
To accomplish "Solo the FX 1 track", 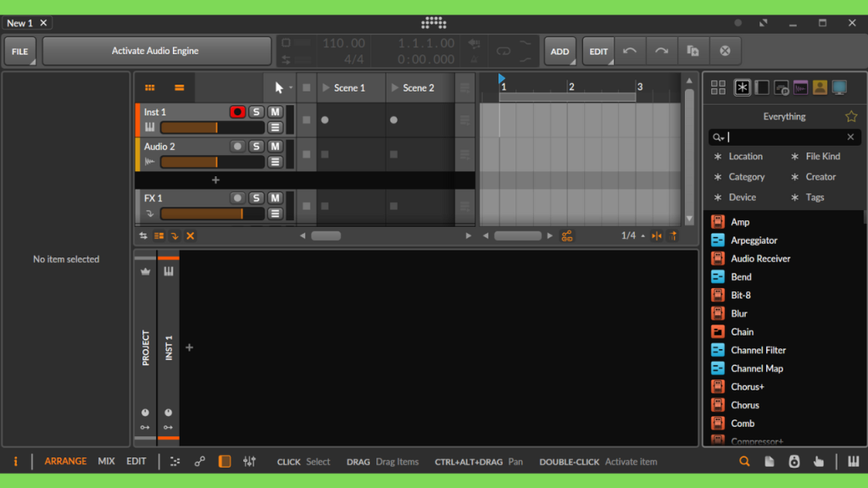I will tap(256, 197).
